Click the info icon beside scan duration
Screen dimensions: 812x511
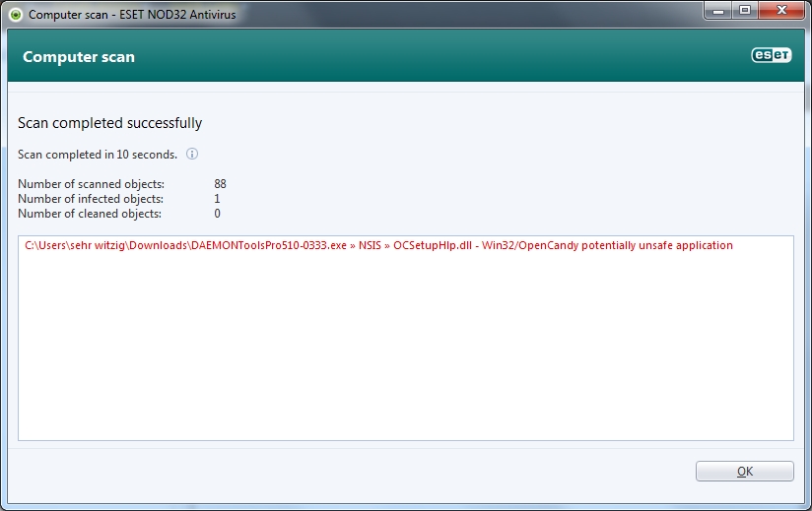193,155
